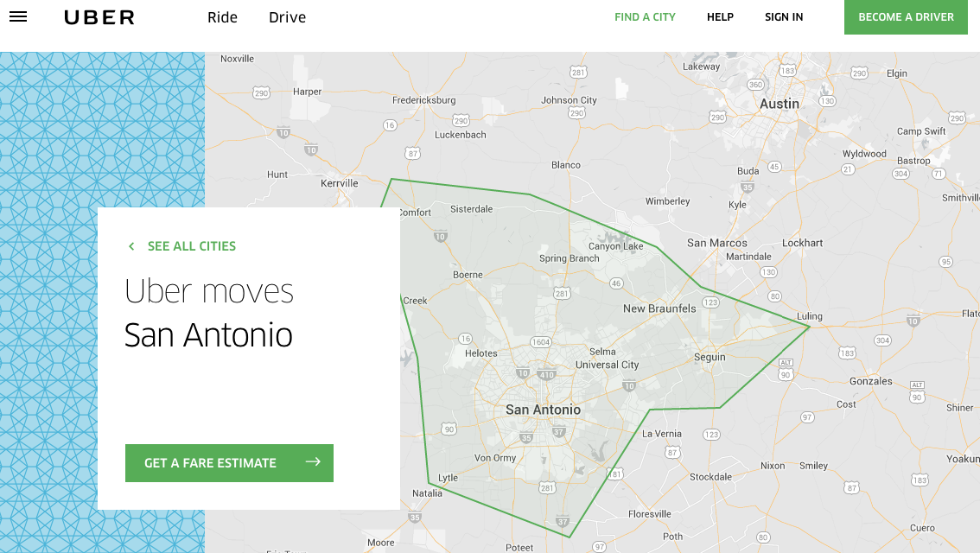Screen dimensions: 980x553
Task: Click Fredericksburg on the map
Action: 423,100
